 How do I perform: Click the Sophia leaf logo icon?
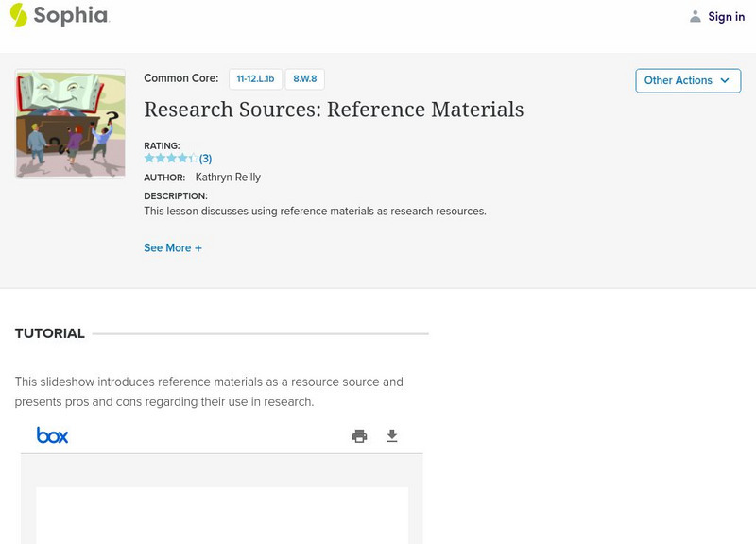18,15
